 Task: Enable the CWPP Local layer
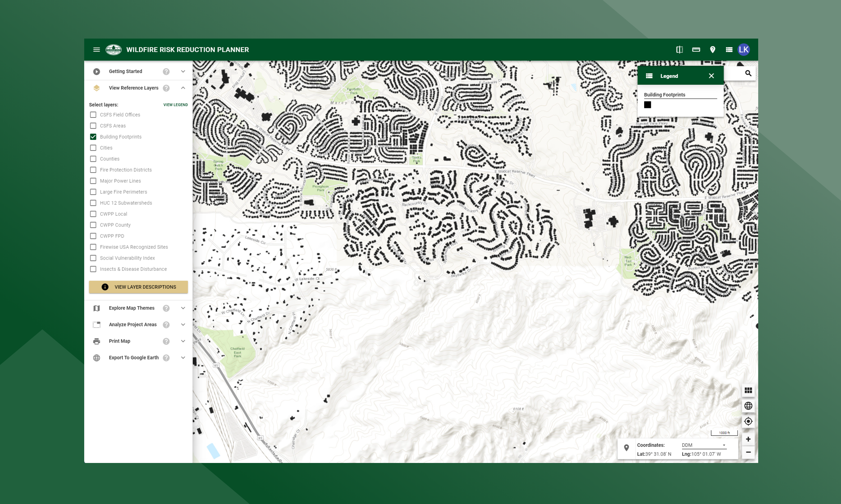93,214
